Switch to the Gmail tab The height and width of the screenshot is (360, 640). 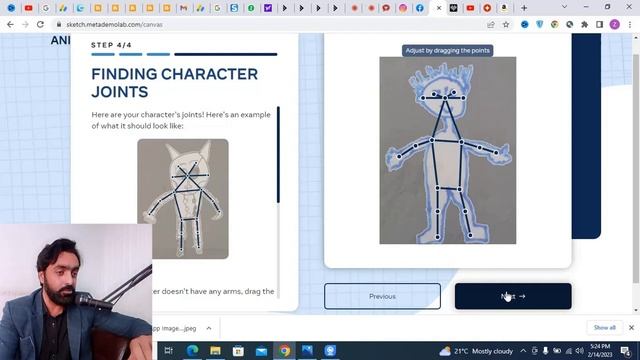click(184, 8)
